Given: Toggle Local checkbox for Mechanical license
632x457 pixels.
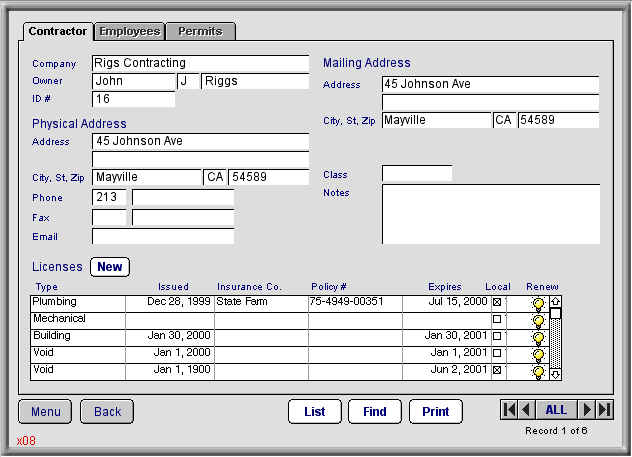Looking at the screenshot, I should point(497,319).
